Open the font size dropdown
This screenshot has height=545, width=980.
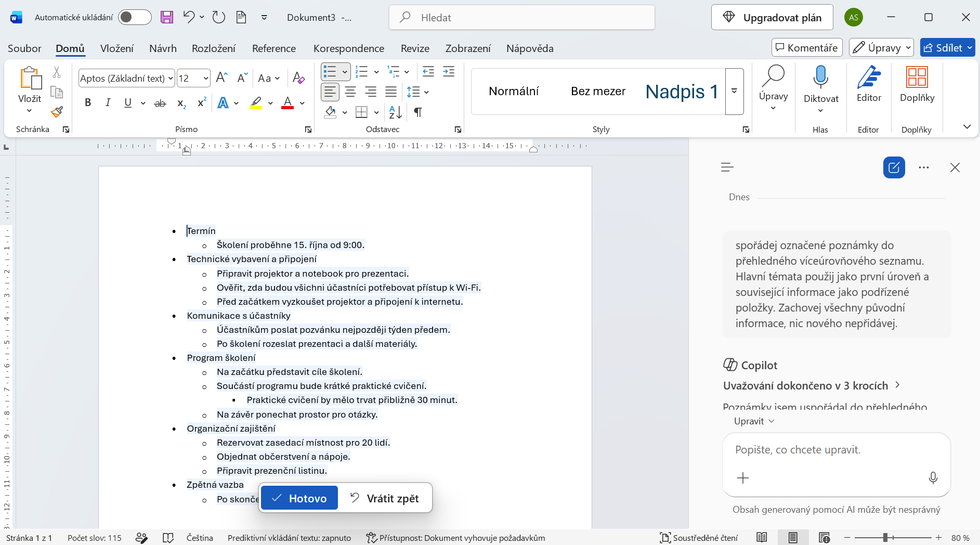tap(206, 79)
